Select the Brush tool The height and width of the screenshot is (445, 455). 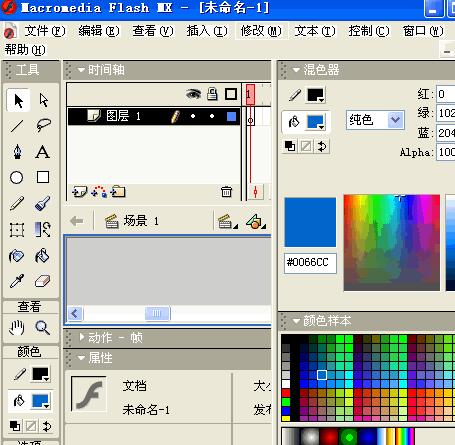tap(43, 203)
